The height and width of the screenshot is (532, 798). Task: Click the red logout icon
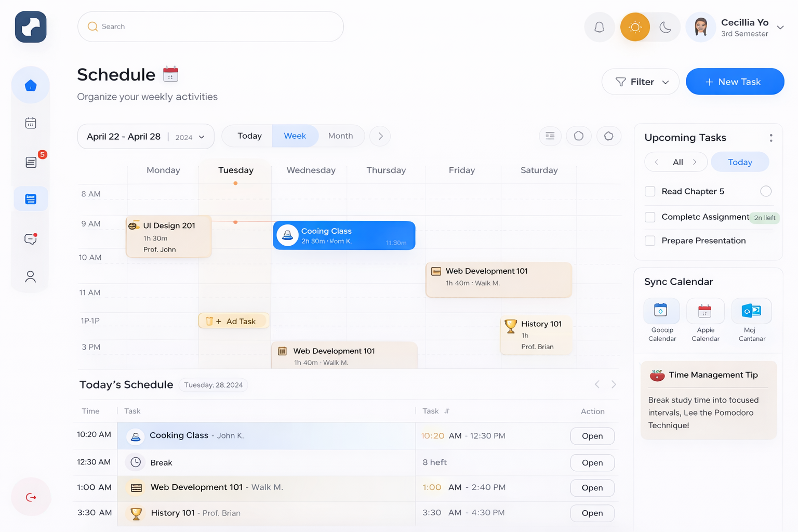coord(31,497)
